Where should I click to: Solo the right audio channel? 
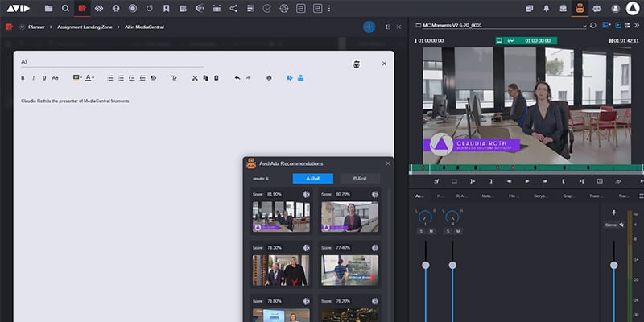[x=448, y=232]
